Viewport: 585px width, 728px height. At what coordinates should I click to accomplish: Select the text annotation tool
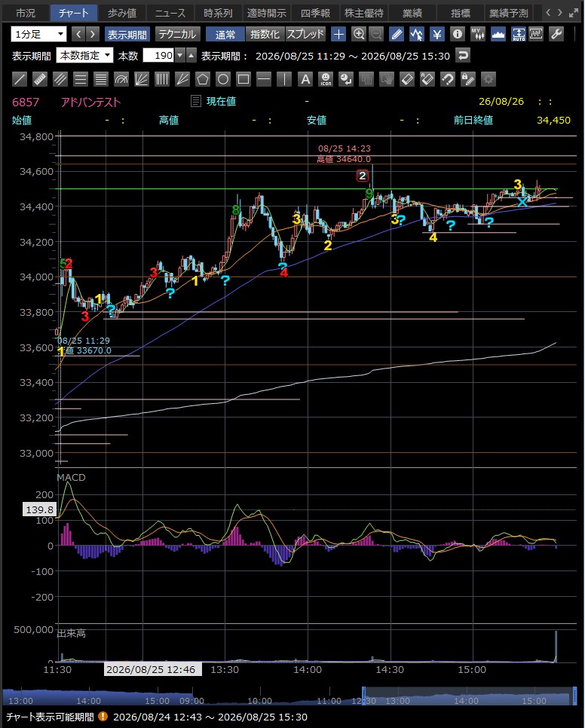pyautogui.click(x=305, y=79)
